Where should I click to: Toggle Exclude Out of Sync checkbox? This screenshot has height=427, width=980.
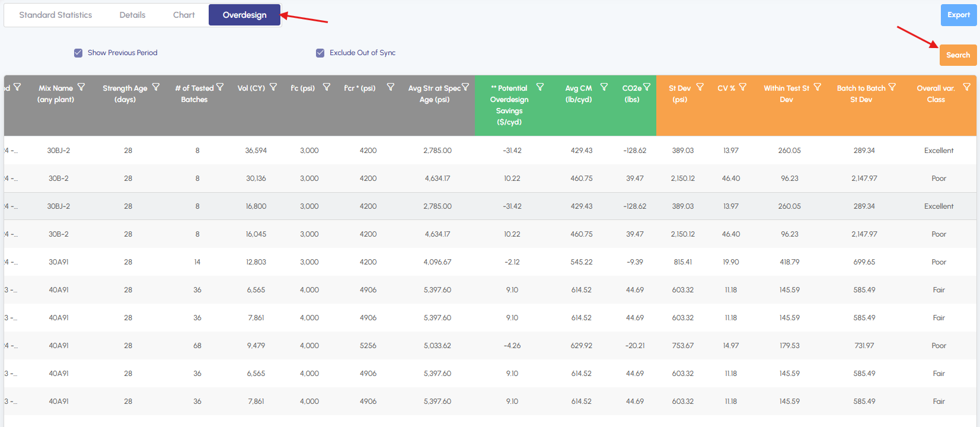[320, 53]
